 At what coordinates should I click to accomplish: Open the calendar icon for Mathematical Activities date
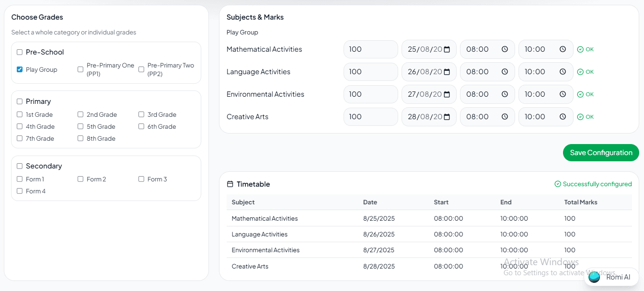[x=448, y=49]
